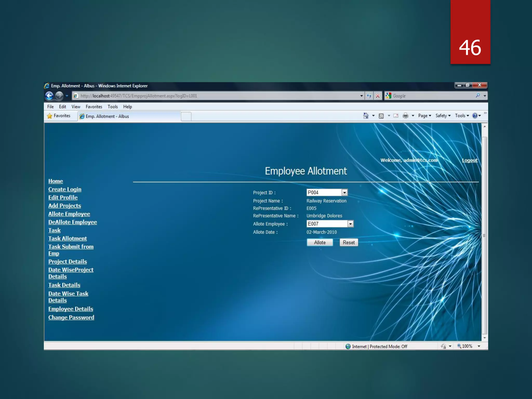Click the Refresh page icon
This screenshot has width=532, height=399.
[369, 96]
